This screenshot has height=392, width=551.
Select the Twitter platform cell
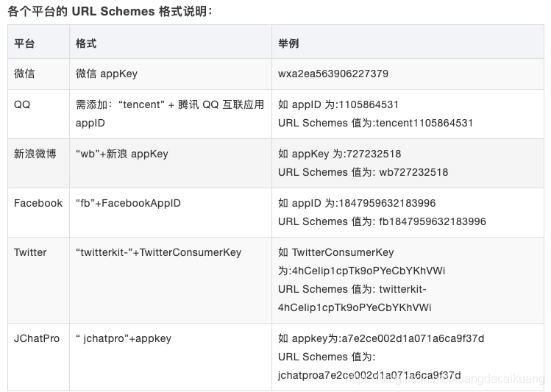[x=30, y=252]
